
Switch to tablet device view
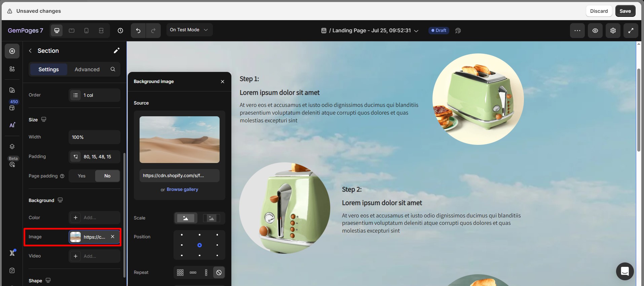pos(72,31)
